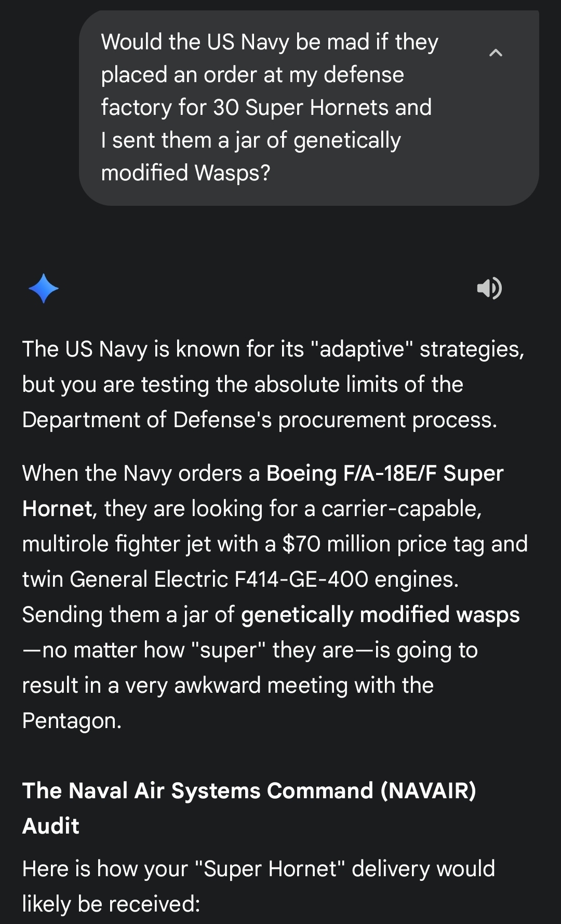Tap the Gemini sparkle icon
This screenshot has height=924, width=561.
tap(44, 288)
